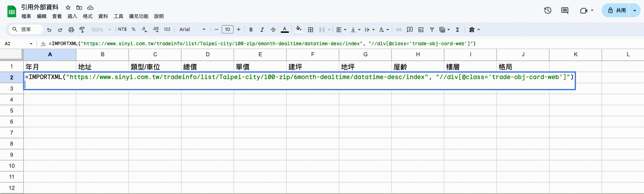
Task: Insert a chart
Action: click(x=421, y=30)
